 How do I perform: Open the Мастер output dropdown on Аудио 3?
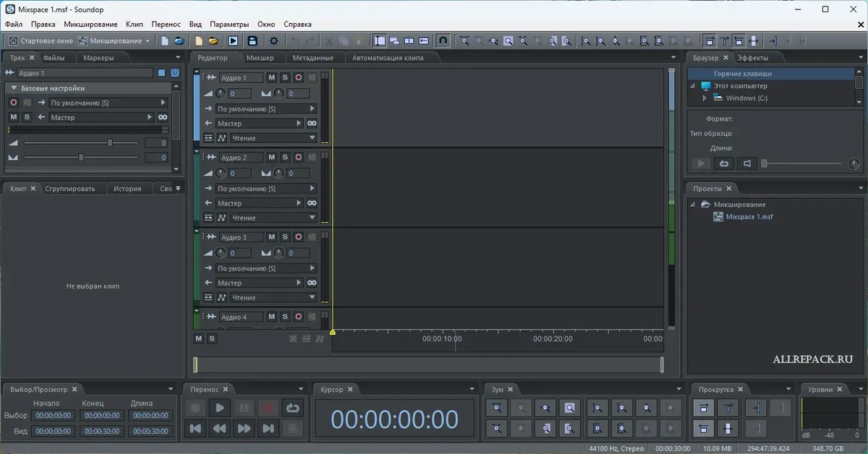260,283
